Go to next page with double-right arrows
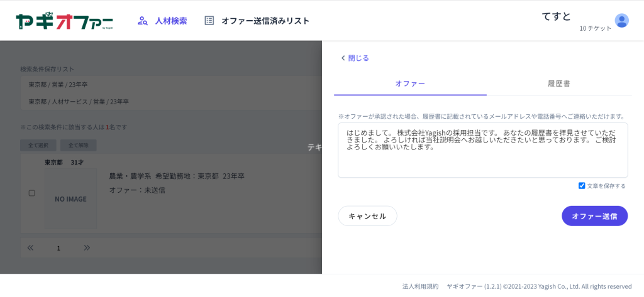The width and height of the screenshot is (644, 297). (x=87, y=248)
